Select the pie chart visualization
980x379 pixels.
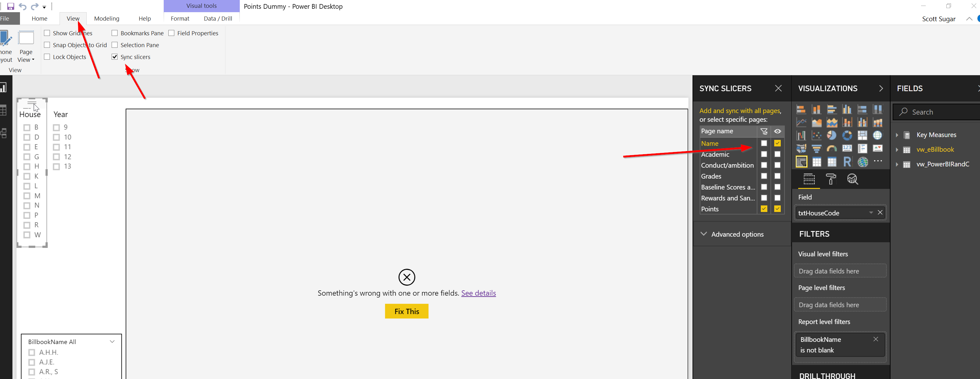[832, 135]
